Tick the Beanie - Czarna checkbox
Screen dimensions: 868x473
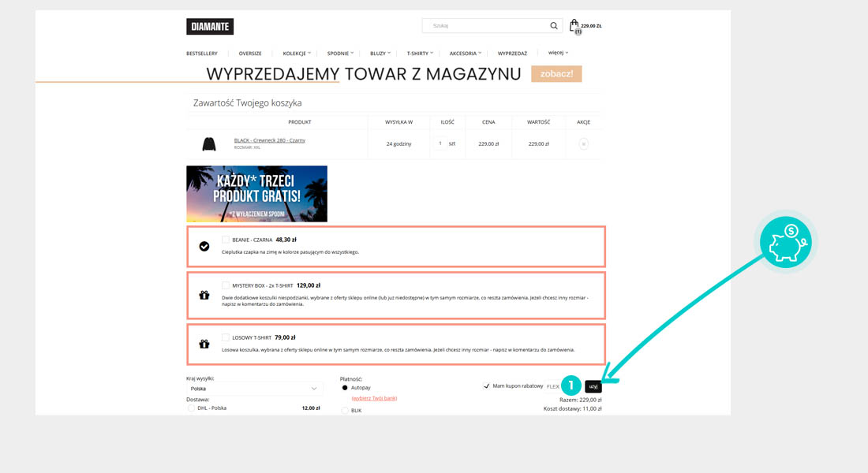[x=226, y=240]
